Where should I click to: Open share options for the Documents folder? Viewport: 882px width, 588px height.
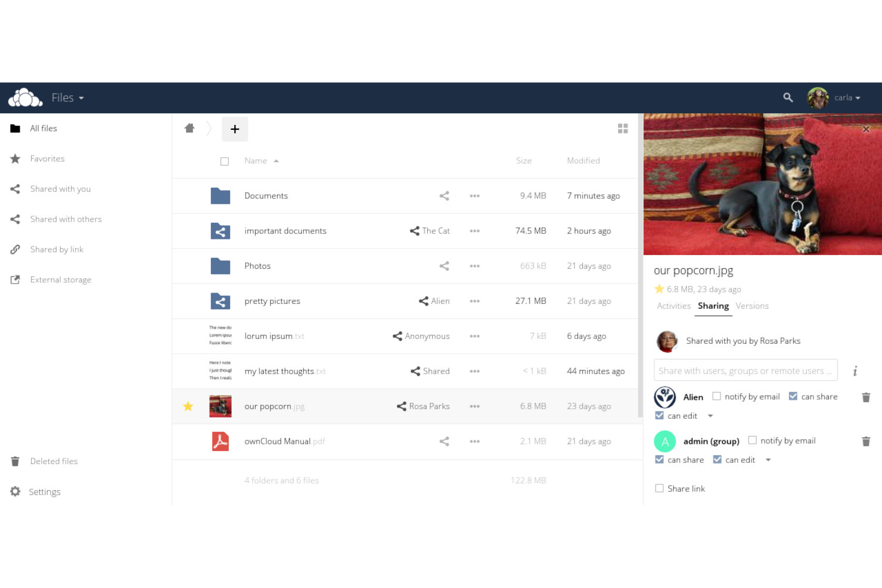coord(444,195)
